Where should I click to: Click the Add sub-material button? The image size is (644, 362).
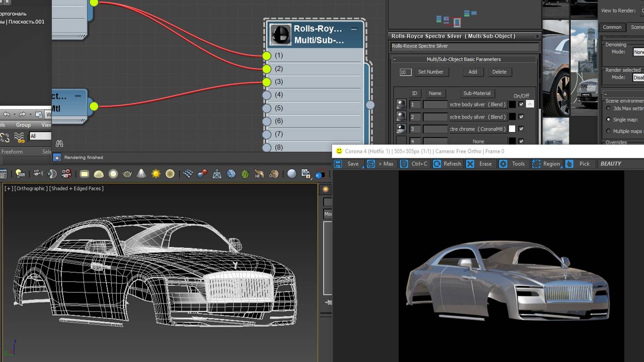point(473,72)
